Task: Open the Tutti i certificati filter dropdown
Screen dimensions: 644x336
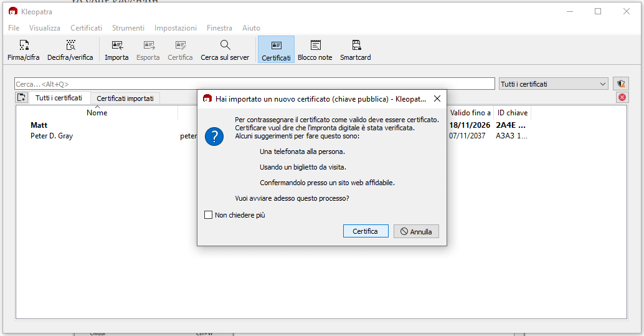Action: tap(553, 84)
